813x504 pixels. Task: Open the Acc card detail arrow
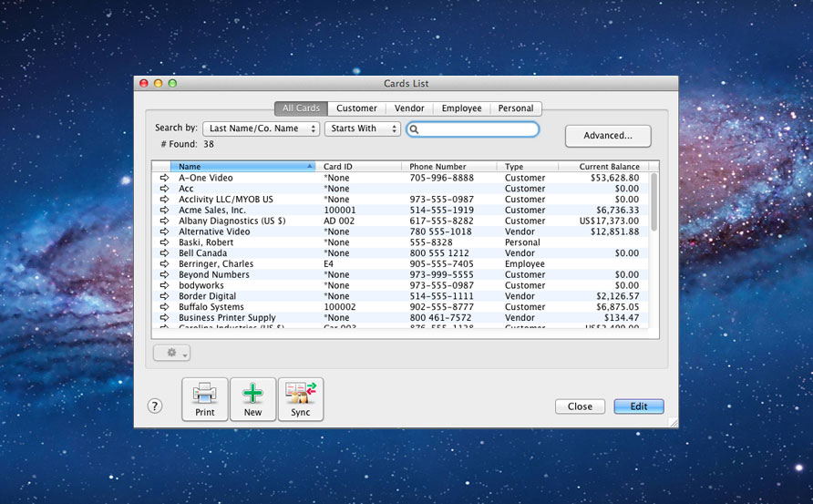click(164, 189)
